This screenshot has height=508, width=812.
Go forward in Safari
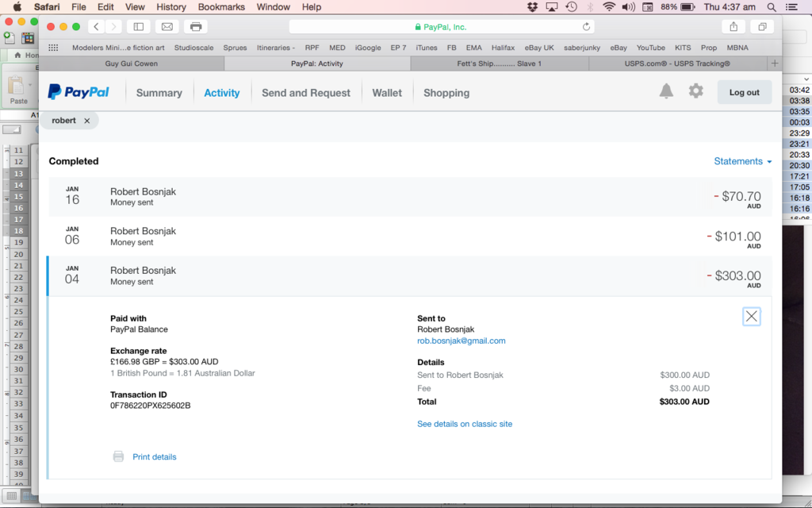(113, 26)
